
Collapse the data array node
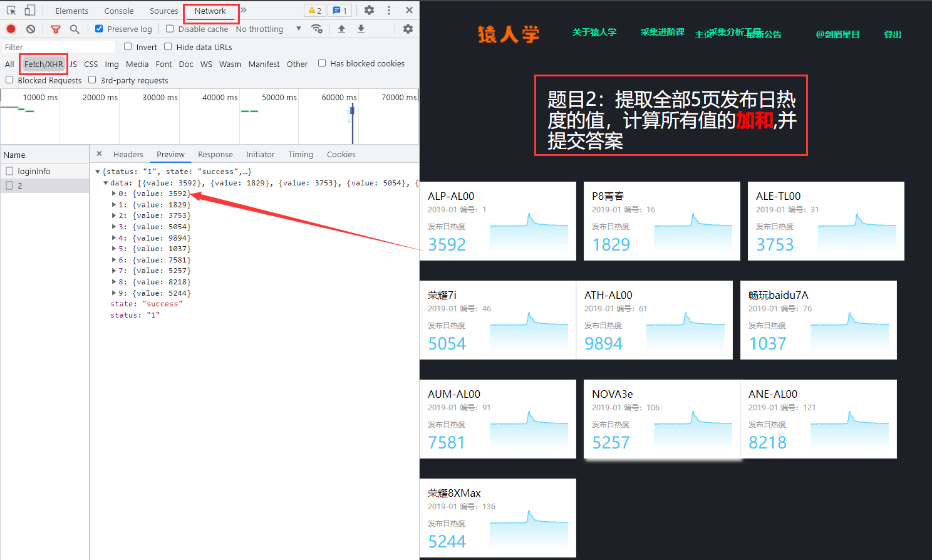105,183
